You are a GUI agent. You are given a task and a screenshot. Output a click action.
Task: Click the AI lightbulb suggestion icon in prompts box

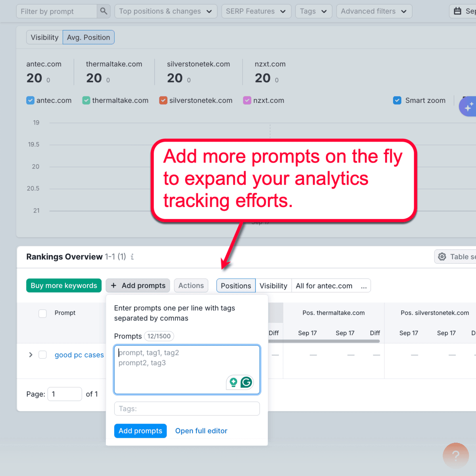point(233,382)
